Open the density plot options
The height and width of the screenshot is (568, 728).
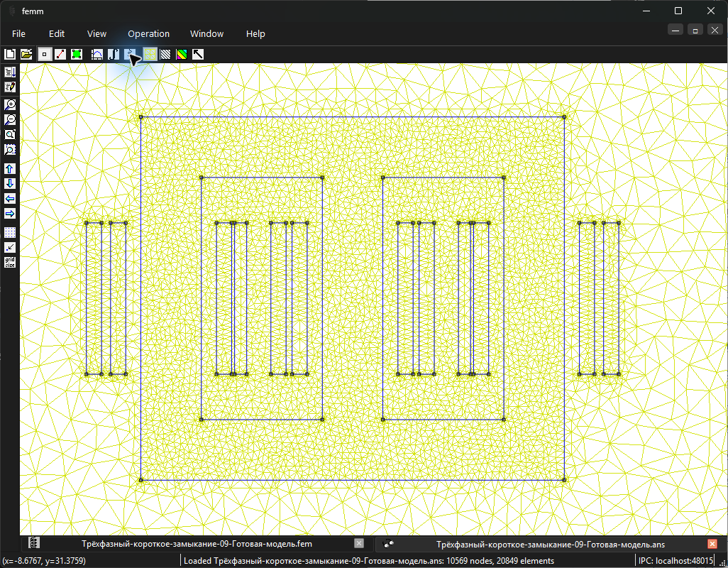coord(182,55)
